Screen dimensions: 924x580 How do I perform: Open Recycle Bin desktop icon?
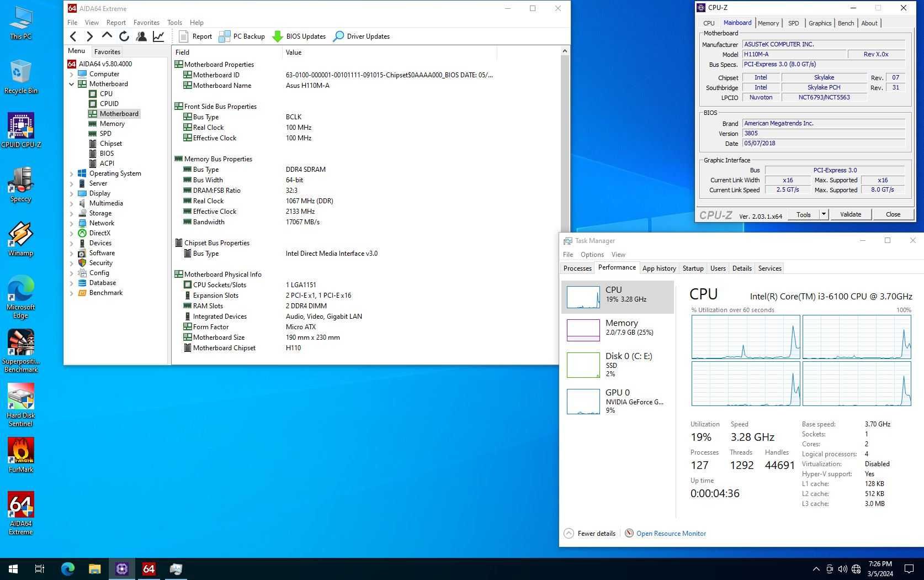(21, 77)
